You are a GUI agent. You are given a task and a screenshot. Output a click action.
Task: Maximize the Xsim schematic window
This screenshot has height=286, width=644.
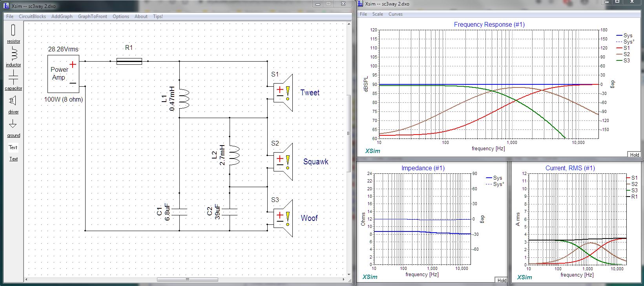point(328,4)
